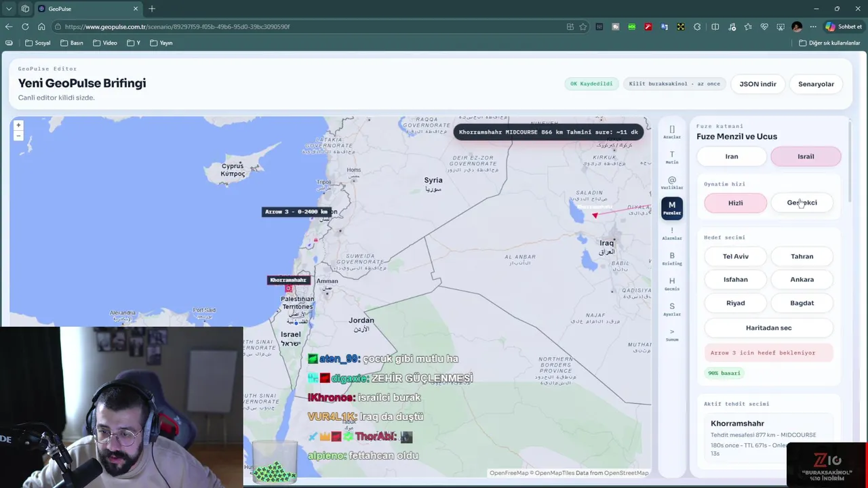Click the address bar URL

click(x=177, y=26)
